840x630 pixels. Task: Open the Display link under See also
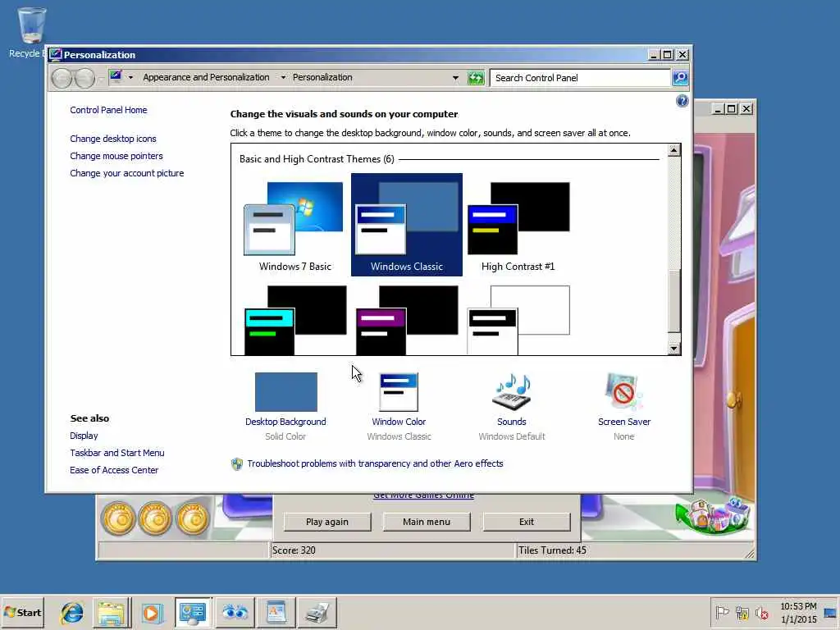[x=84, y=436]
